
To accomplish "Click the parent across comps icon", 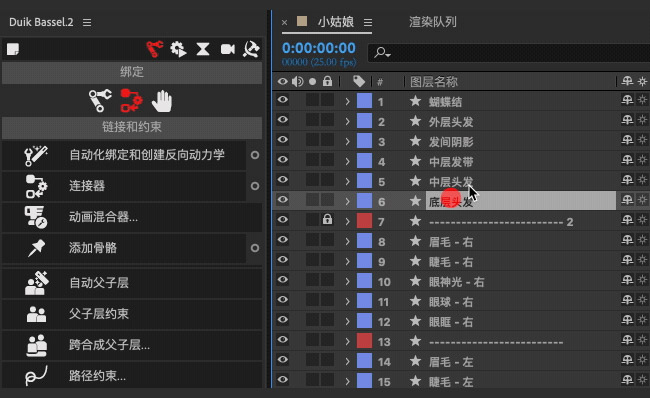I will click(x=36, y=345).
